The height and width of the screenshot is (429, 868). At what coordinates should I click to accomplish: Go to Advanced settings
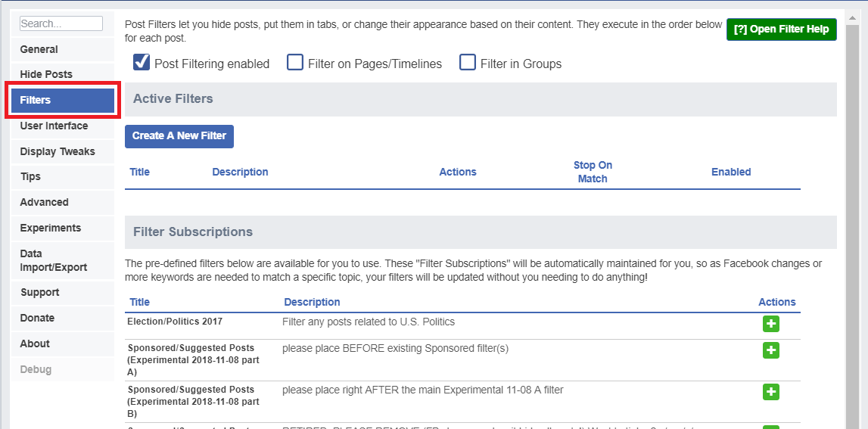click(44, 202)
